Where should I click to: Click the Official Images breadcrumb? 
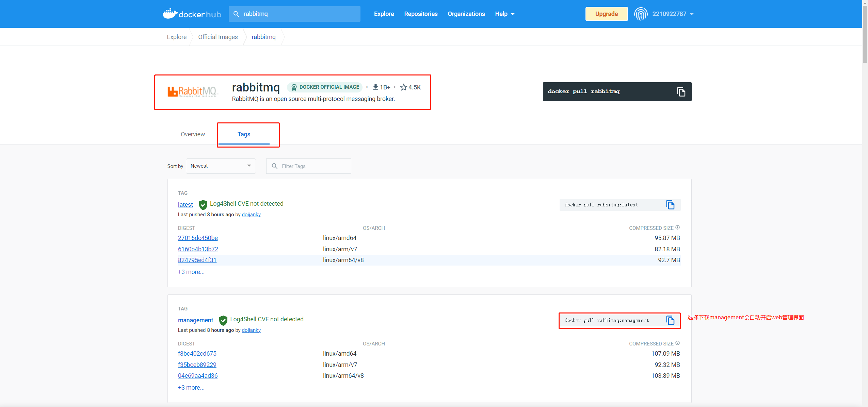click(x=218, y=37)
